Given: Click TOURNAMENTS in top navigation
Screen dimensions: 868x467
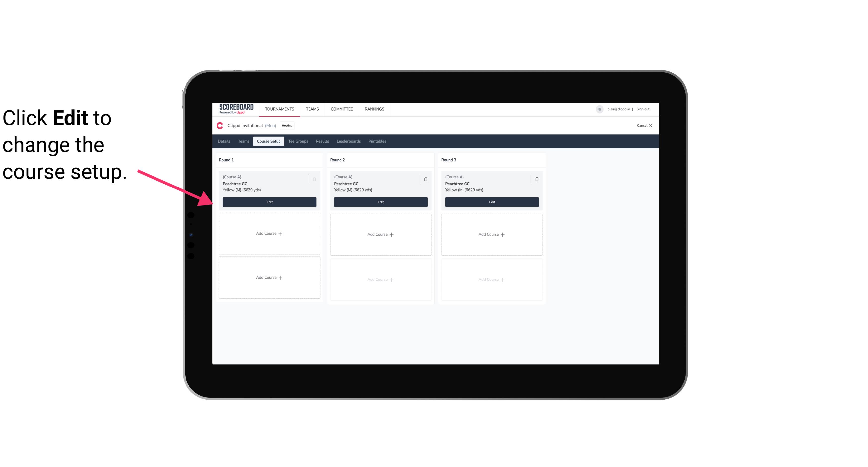Looking at the screenshot, I should point(280,109).
